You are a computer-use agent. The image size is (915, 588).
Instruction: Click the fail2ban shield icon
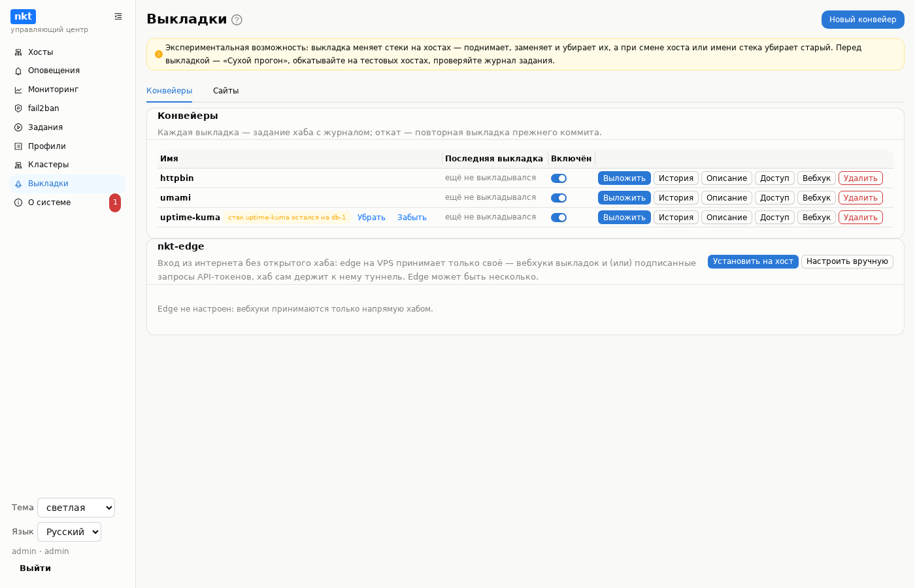(18, 108)
